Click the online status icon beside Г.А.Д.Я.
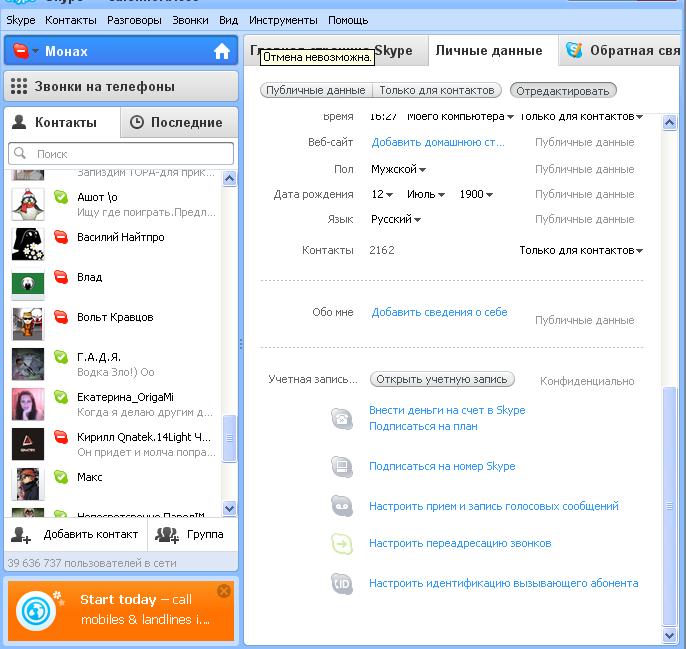The width and height of the screenshot is (686, 649). point(61,357)
